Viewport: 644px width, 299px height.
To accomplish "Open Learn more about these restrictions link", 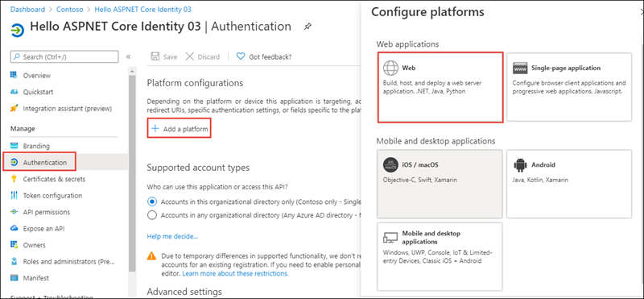I will point(235,273).
